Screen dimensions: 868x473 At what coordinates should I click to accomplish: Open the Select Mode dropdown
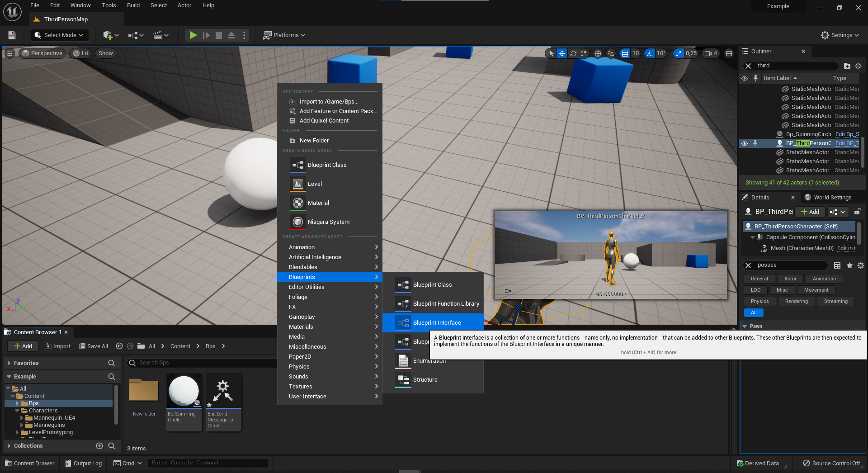60,35
